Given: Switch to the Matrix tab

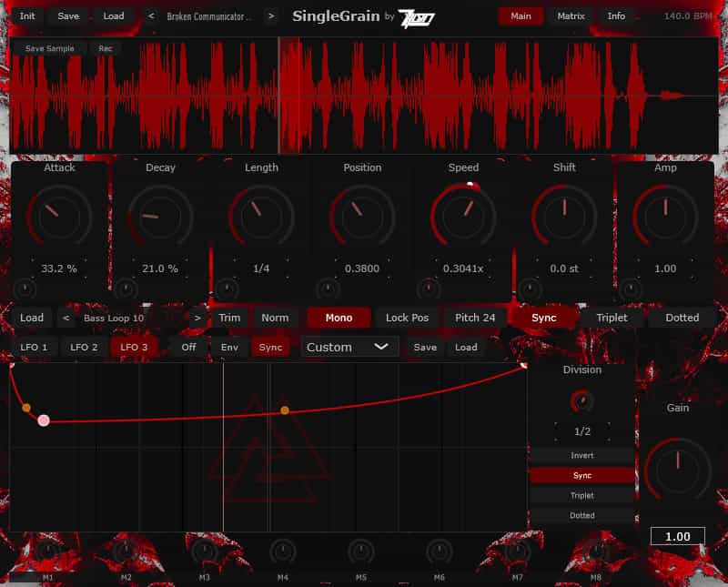Looking at the screenshot, I should click(x=571, y=16).
